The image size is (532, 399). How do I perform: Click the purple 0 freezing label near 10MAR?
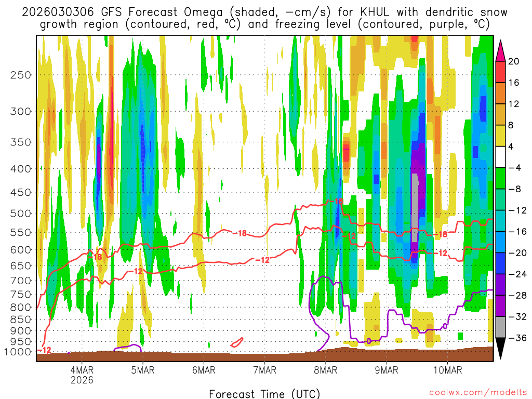445,326
